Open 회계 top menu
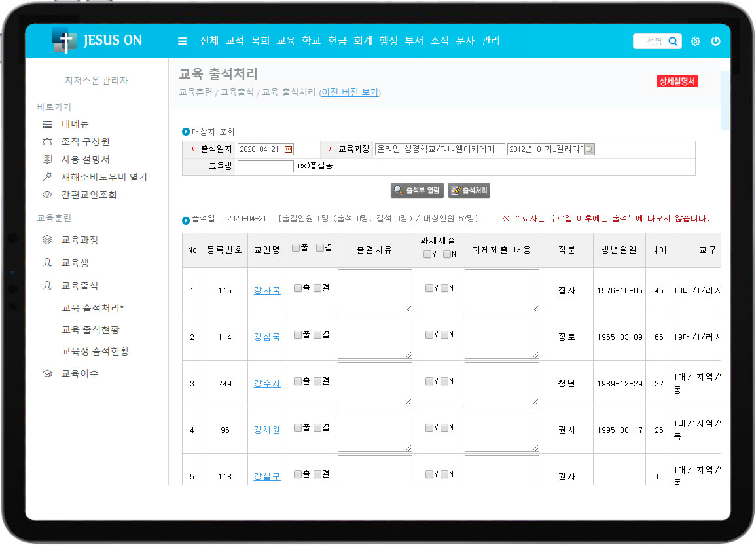The image size is (756, 545). (363, 41)
